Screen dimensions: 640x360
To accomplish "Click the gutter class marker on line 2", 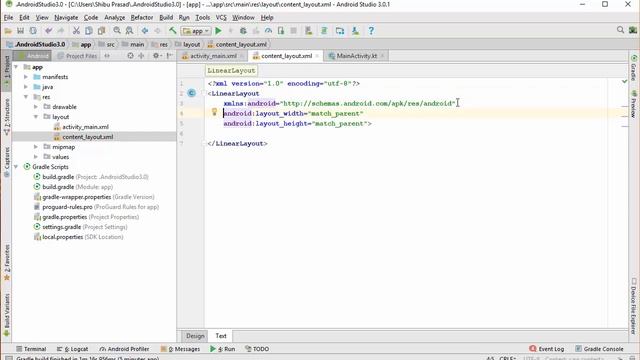I will [191, 93].
